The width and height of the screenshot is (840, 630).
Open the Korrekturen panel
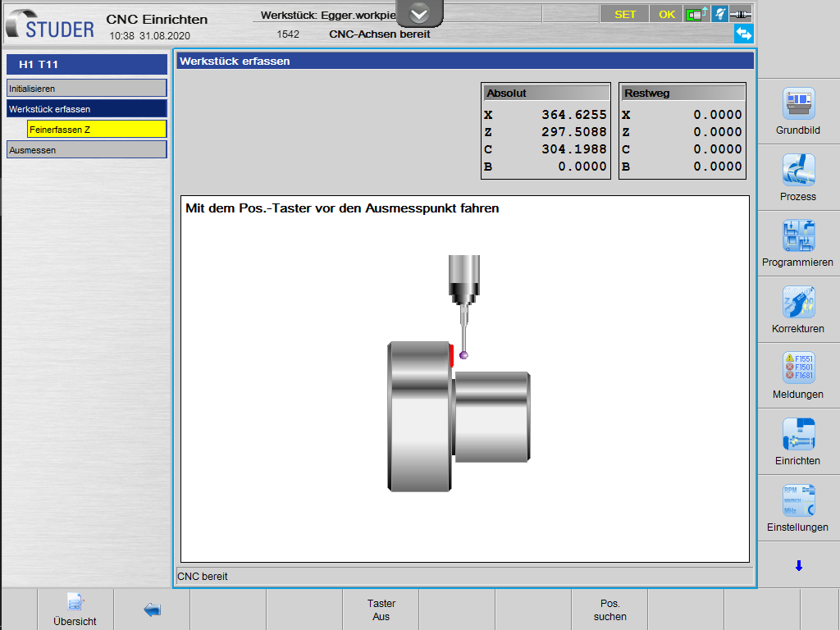click(798, 310)
